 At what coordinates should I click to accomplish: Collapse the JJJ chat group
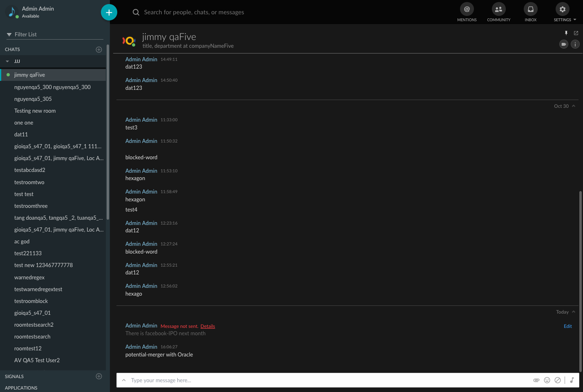click(x=7, y=61)
